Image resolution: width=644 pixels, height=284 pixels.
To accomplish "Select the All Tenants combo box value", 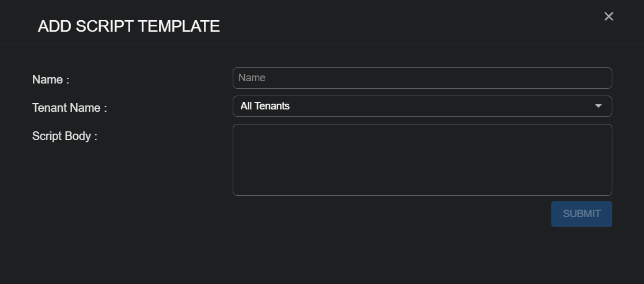I will [x=422, y=107].
